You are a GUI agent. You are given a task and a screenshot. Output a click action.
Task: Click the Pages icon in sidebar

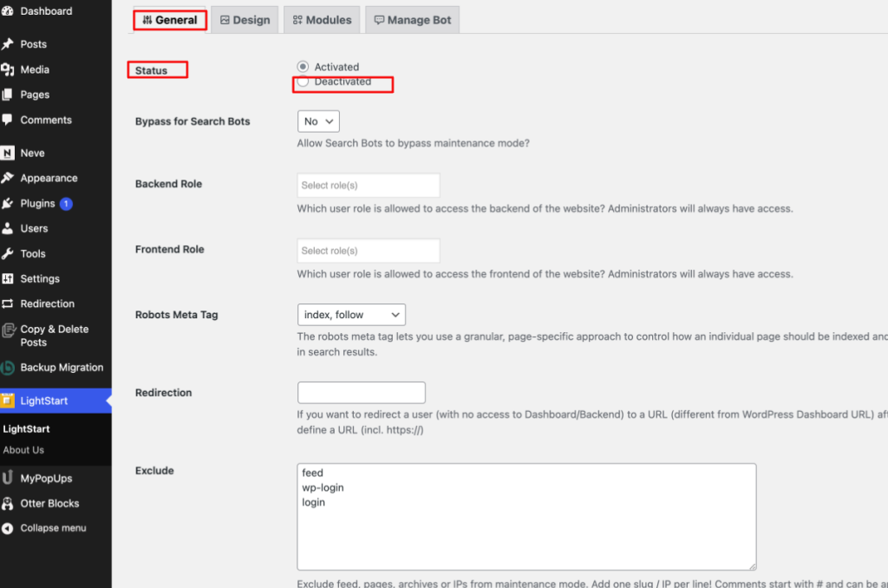pyautogui.click(x=7, y=95)
